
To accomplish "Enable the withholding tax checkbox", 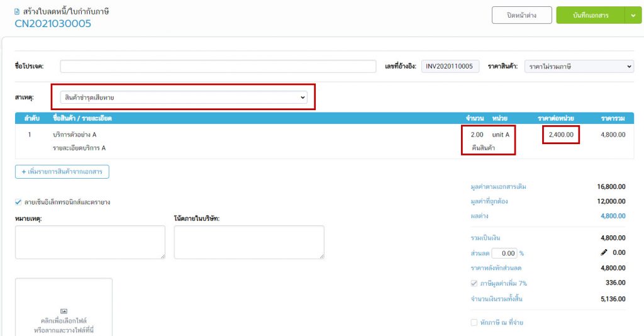I will (x=474, y=323).
